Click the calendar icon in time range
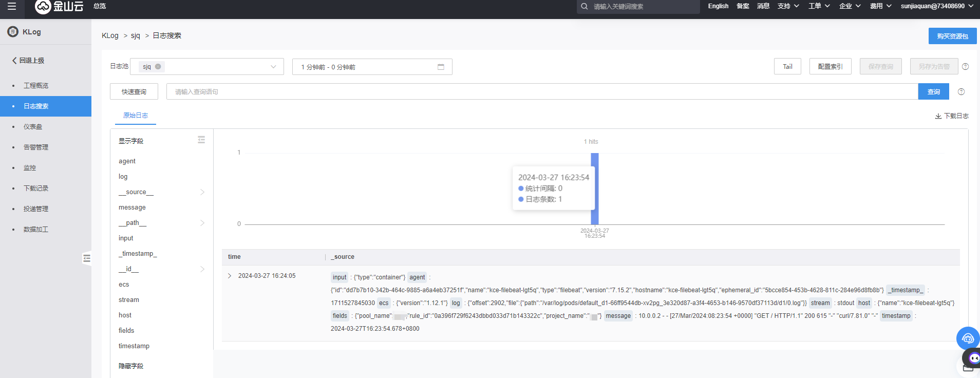This screenshot has height=378, width=980. pos(441,67)
